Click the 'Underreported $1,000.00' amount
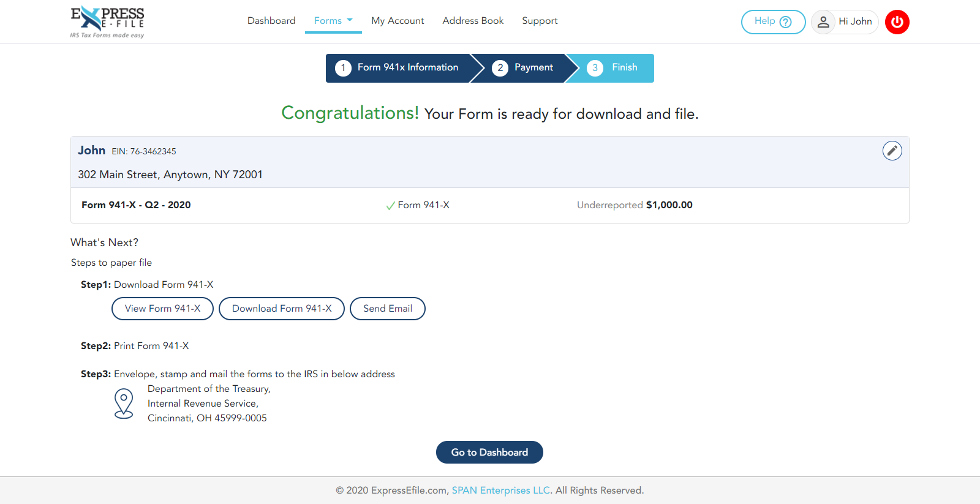Viewport: 980px width, 504px height. tap(635, 205)
